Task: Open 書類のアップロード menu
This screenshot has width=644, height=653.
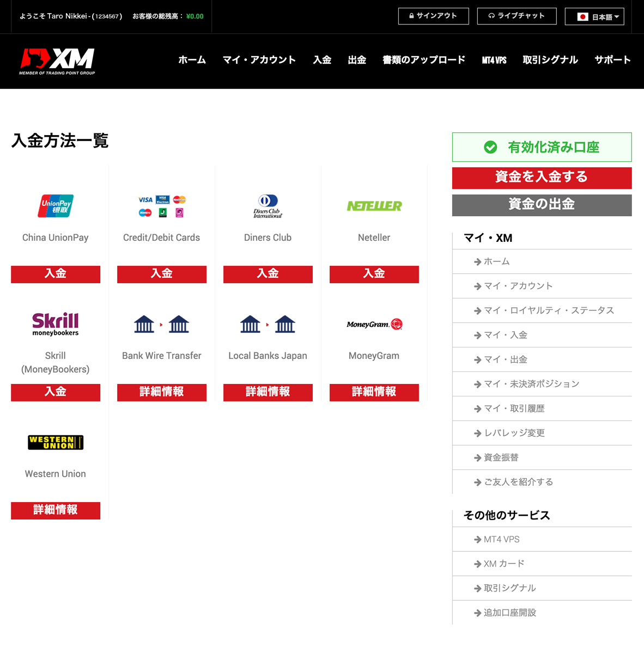Action: (x=424, y=60)
